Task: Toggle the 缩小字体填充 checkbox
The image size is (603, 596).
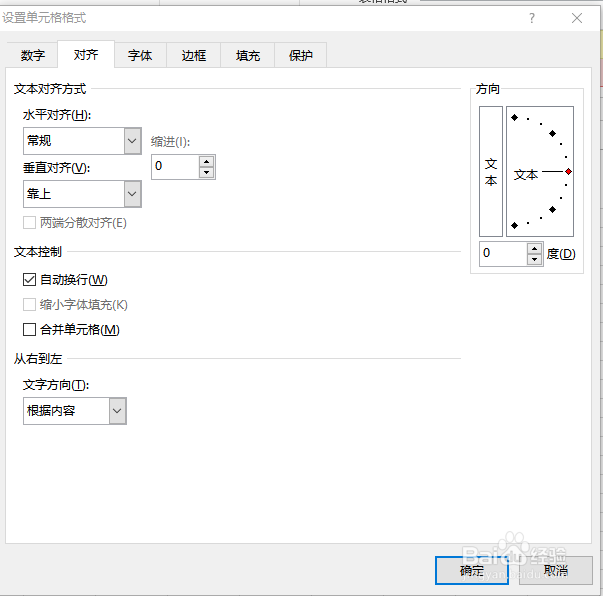Action: pos(30,305)
